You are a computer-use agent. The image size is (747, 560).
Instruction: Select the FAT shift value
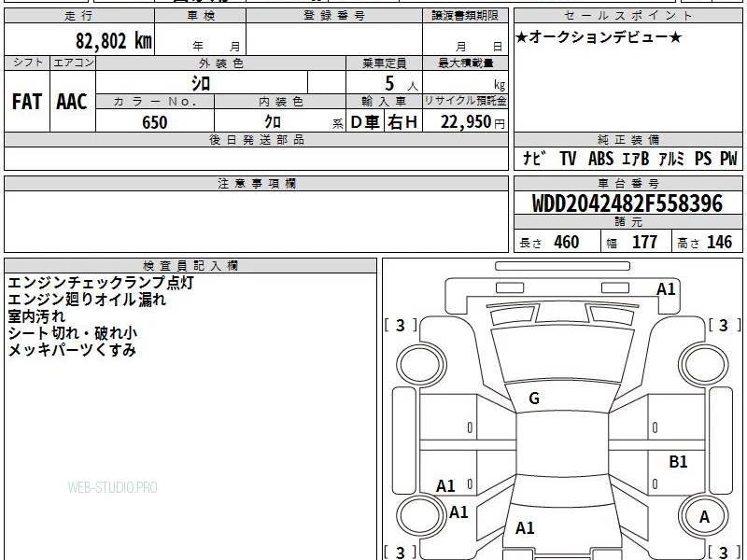pyautogui.click(x=27, y=102)
